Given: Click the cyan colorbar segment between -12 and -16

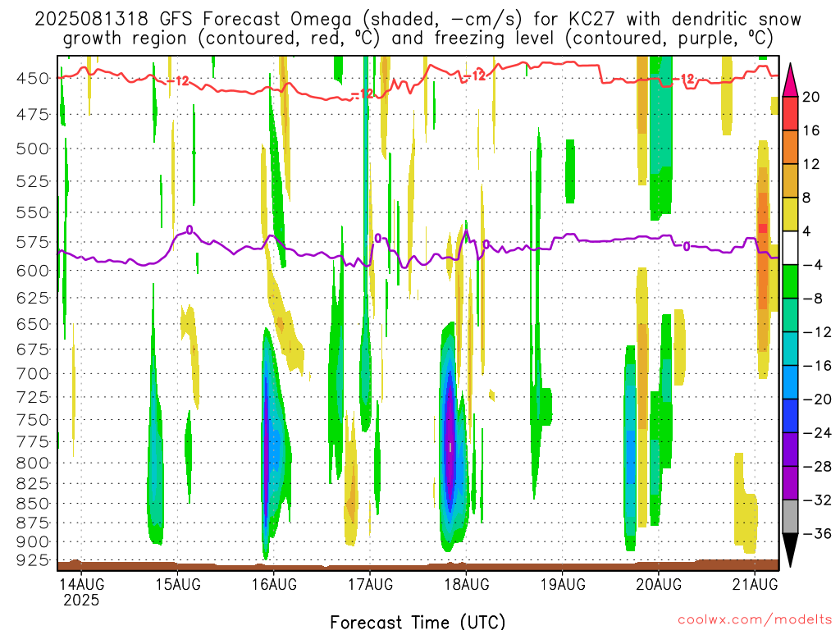Looking at the screenshot, I should pos(790,349).
